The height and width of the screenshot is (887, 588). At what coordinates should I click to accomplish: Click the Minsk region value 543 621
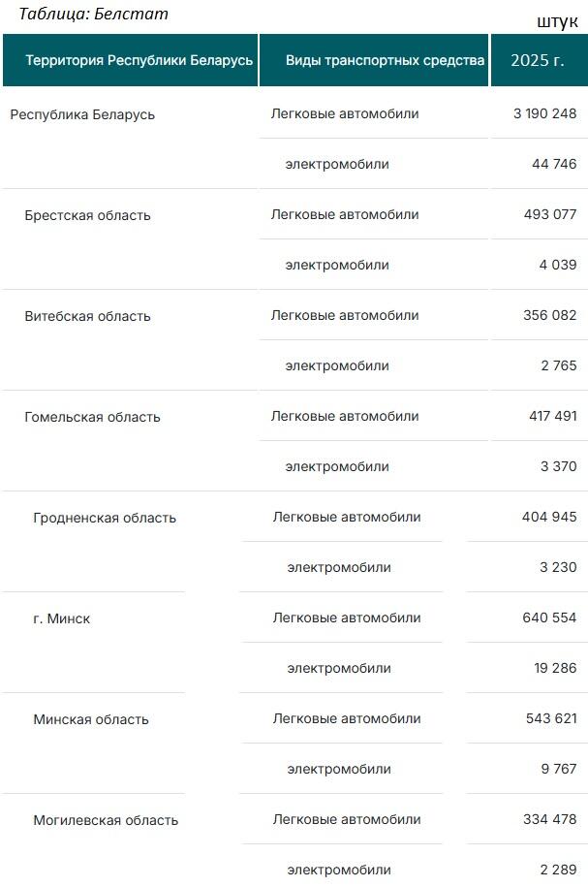pyautogui.click(x=549, y=718)
